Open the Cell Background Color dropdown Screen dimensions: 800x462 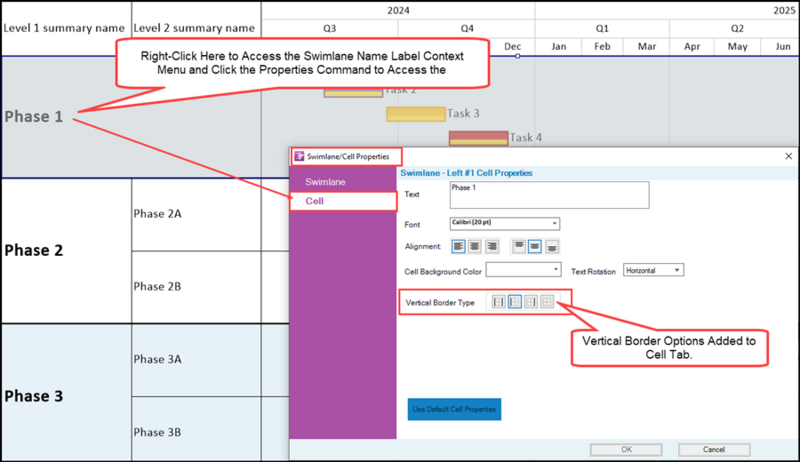click(523, 270)
